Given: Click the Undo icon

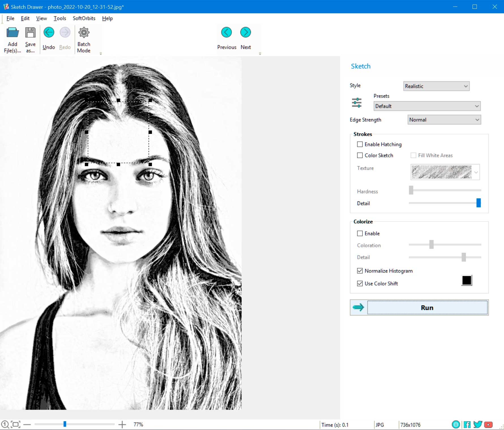Looking at the screenshot, I should (x=49, y=32).
